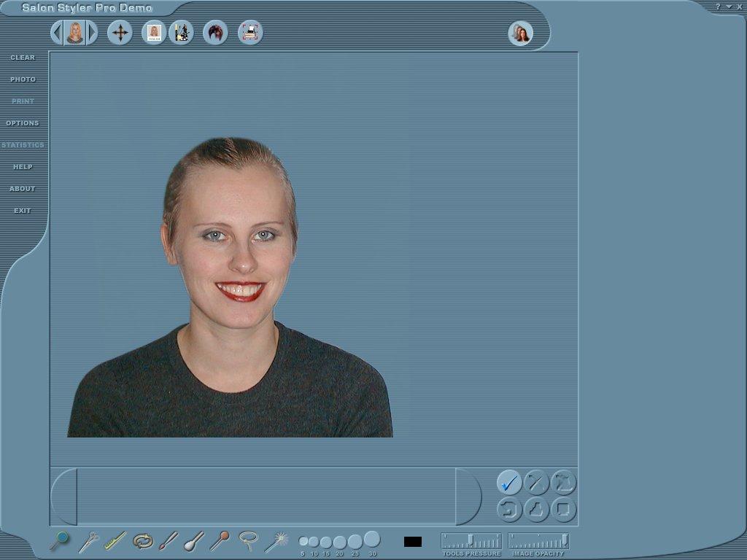The width and height of the screenshot is (747, 560).
Task: Click the CLEAR button in sidebar
Action: 23,58
